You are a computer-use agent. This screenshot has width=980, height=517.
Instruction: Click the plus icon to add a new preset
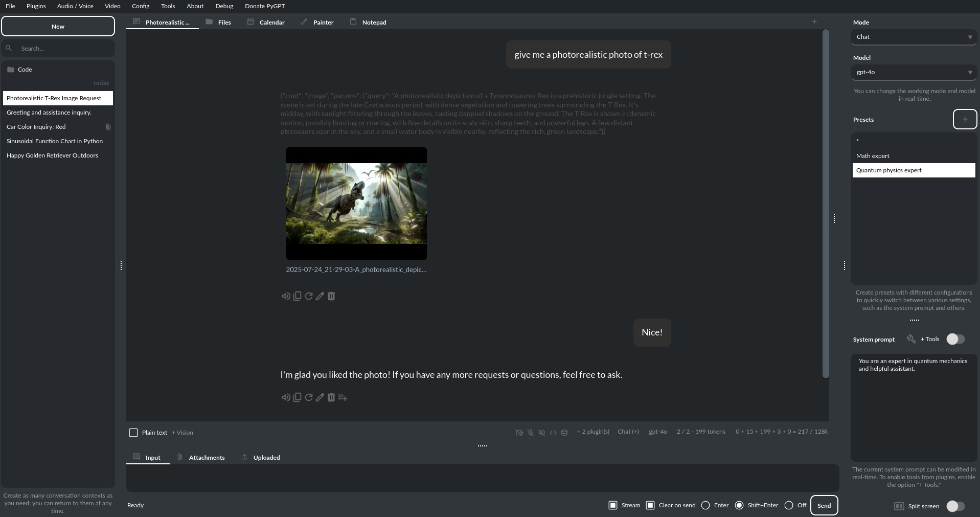965,119
